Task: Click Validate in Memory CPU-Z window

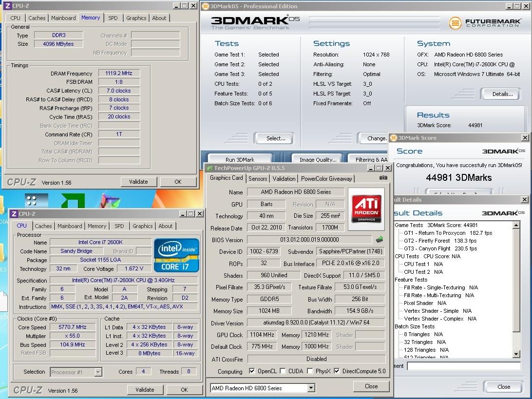Action: point(138,182)
